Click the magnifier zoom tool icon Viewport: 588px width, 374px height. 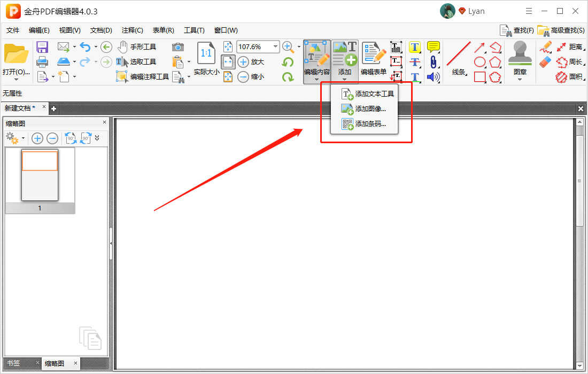coord(288,47)
